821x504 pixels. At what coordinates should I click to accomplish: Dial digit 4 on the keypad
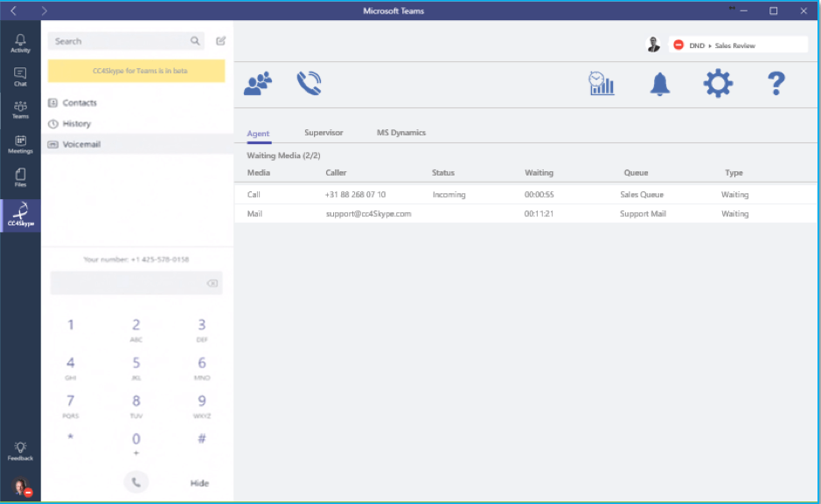71,368
